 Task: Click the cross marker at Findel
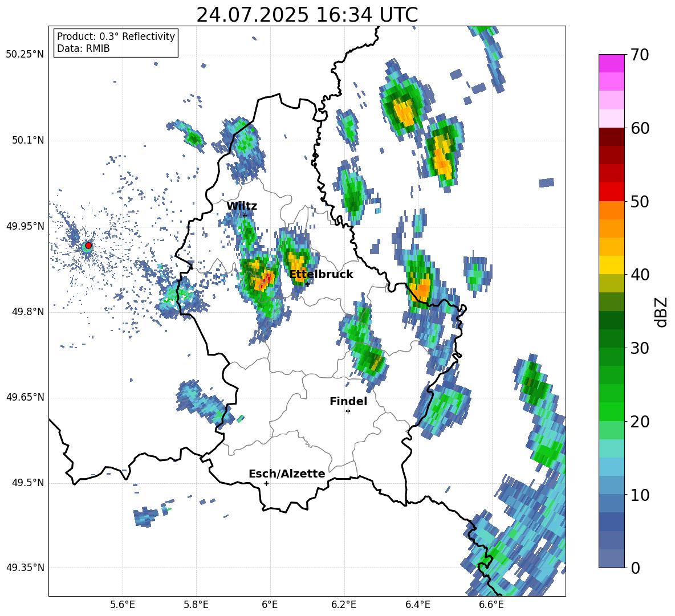pyautogui.click(x=348, y=411)
